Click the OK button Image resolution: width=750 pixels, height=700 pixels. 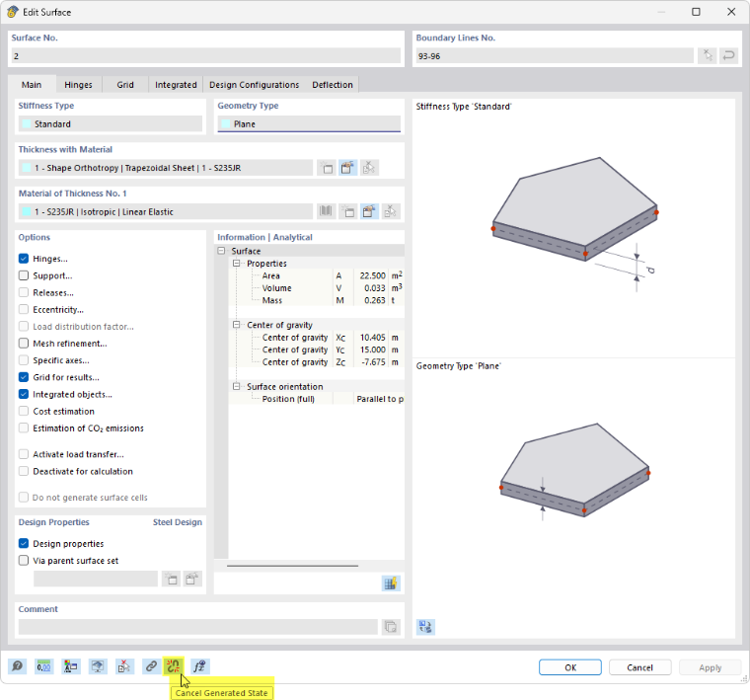[x=570, y=667]
